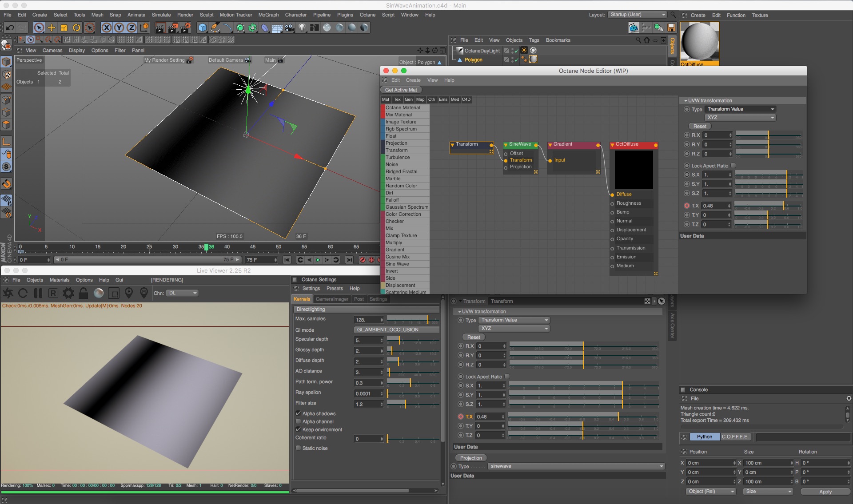The image size is (853, 504).
Task: Open the MoGraph menu
Action: tap(268, 15)
